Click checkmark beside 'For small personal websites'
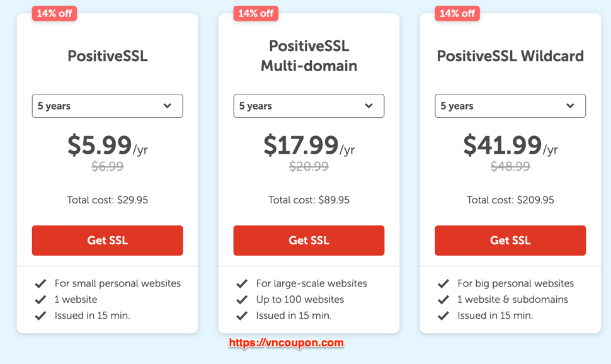The height and width of the screenshot is (364, 611). [40, 284]
